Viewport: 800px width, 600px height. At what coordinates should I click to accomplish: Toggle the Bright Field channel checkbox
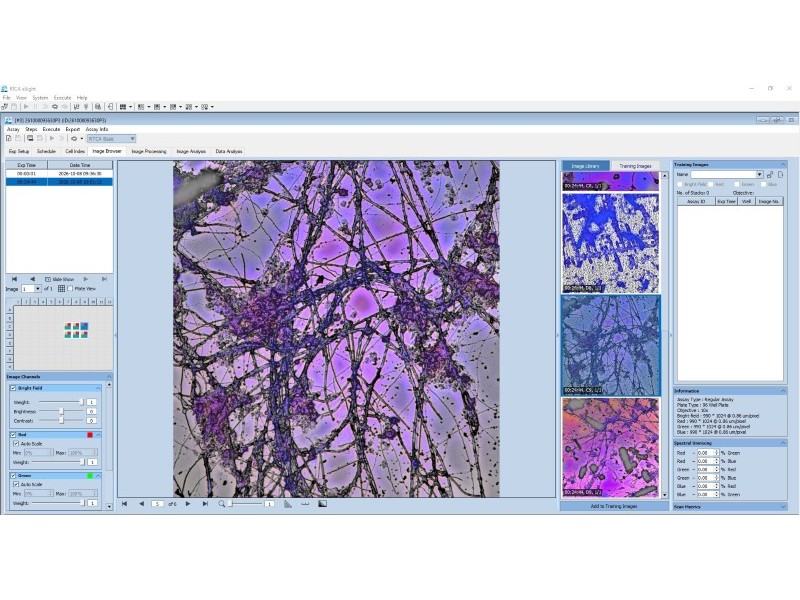click(13, 388)
